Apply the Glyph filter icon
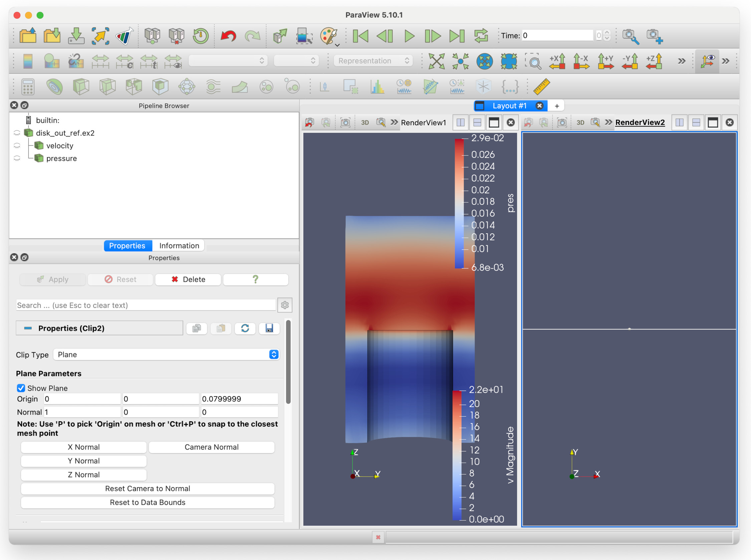751x560 pixels. click(x=187, y=87)
